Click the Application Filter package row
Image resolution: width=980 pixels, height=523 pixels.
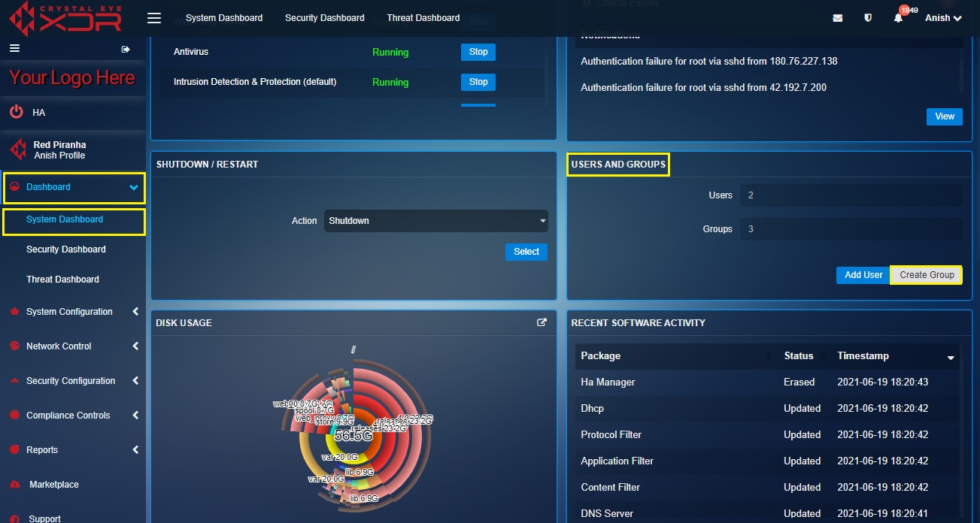point(767,461)
